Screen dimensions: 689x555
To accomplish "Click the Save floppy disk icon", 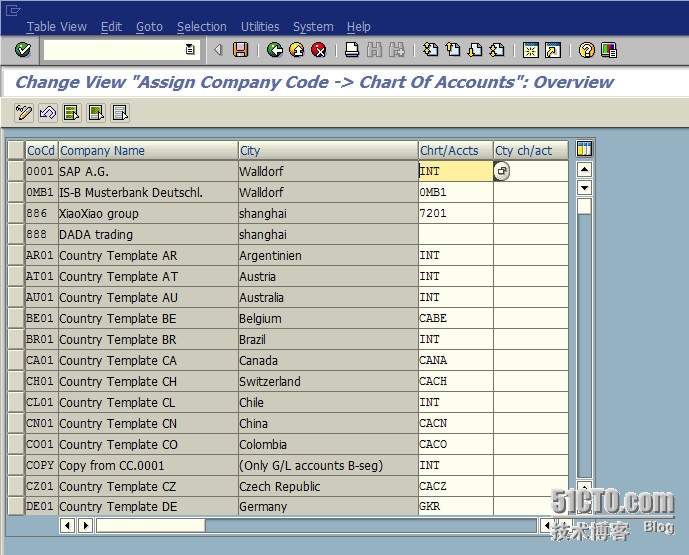I will (x=240, y=50).
